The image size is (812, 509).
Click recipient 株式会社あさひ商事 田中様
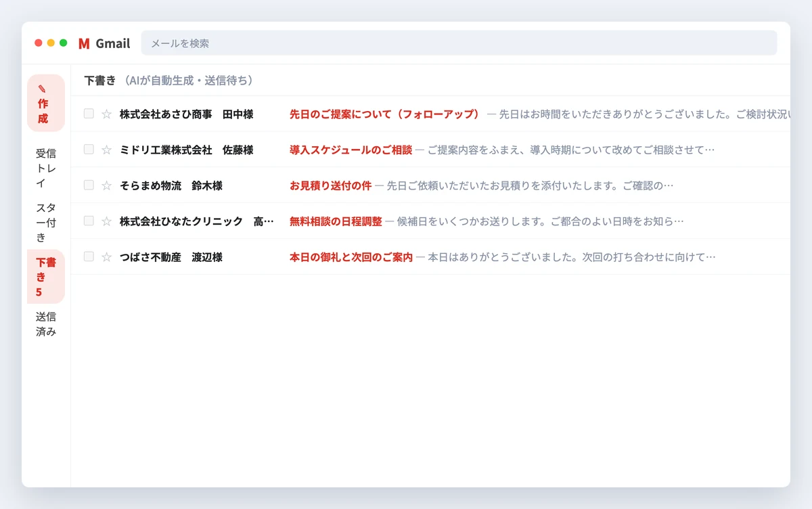(x=186, y=114)
